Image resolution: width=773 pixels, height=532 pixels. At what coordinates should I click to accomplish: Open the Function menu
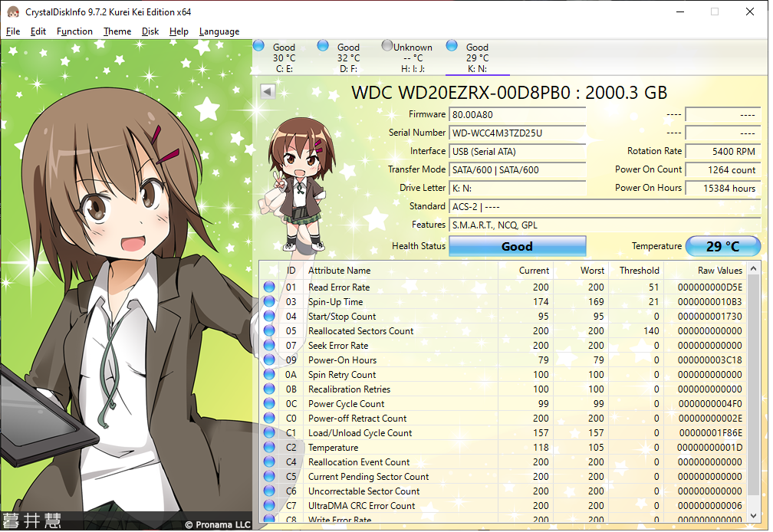(74, 31)
